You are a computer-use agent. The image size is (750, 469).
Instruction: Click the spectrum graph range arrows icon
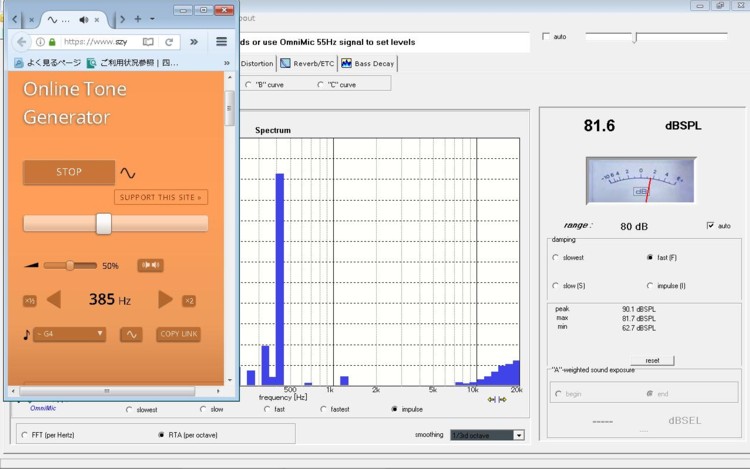[x=497, y=399]
